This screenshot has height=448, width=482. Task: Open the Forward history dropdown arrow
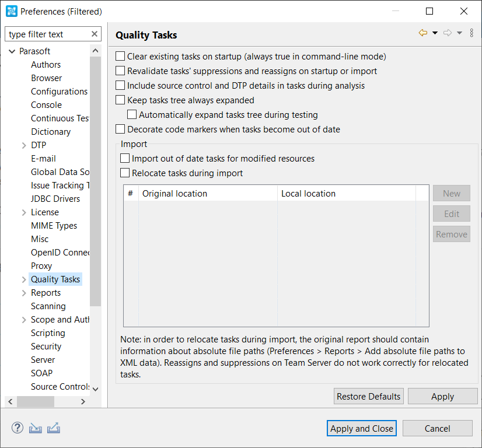tap(460, 33)
